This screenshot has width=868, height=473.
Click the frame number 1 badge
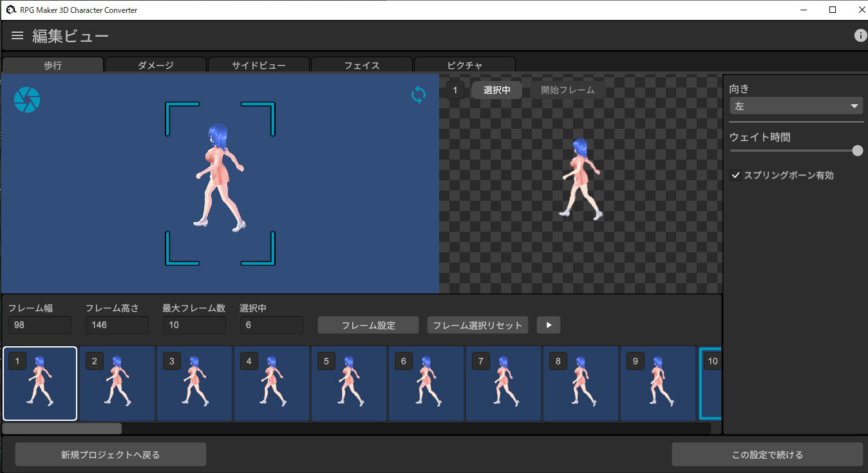point(455,90)
